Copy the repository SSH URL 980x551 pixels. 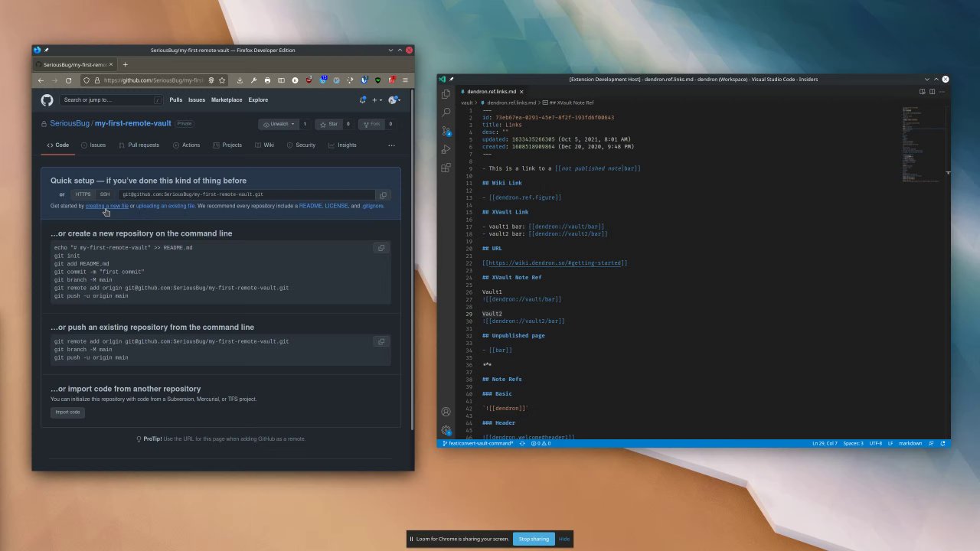(x=384, y=195)
